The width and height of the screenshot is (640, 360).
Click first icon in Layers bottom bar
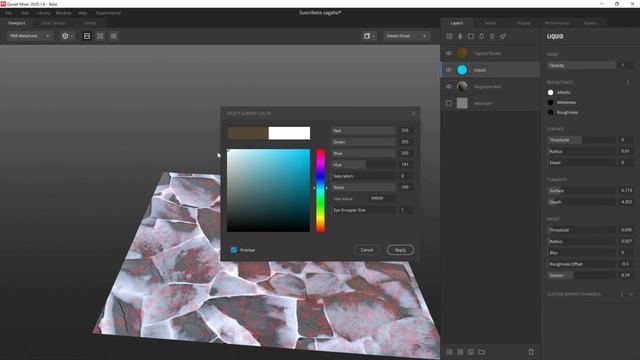[x=449, y=352]
